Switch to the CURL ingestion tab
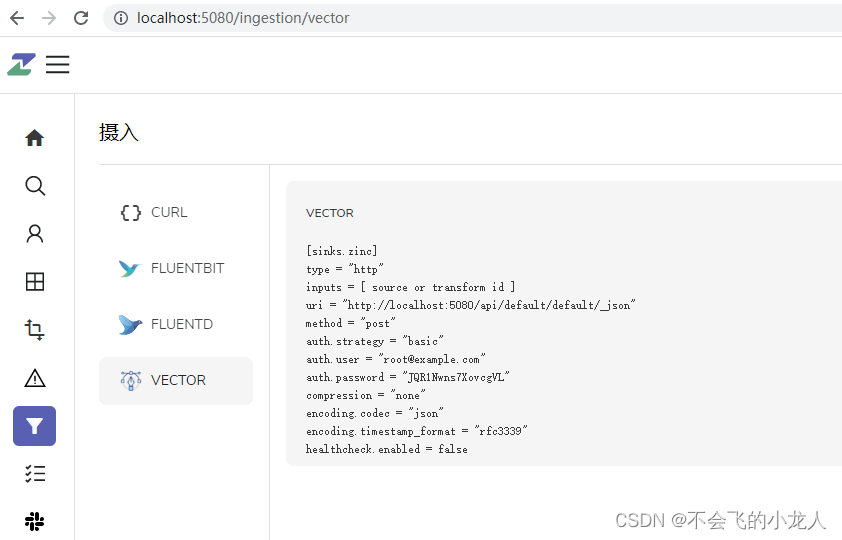 pos(176,213)
